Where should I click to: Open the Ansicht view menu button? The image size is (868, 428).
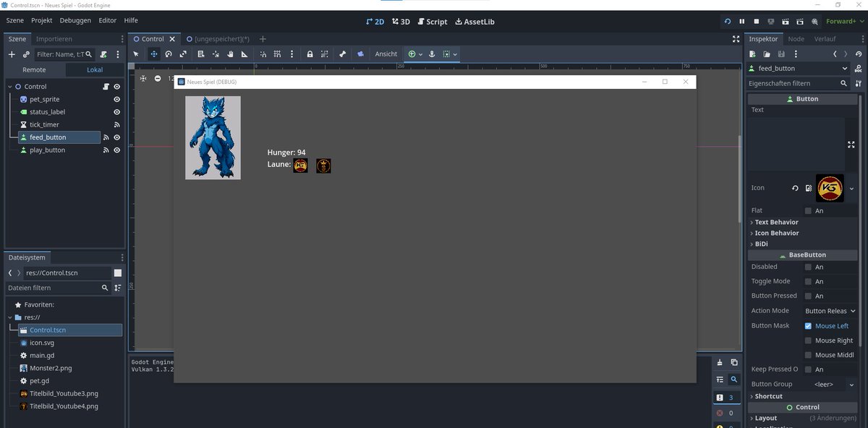click(386, 54)
